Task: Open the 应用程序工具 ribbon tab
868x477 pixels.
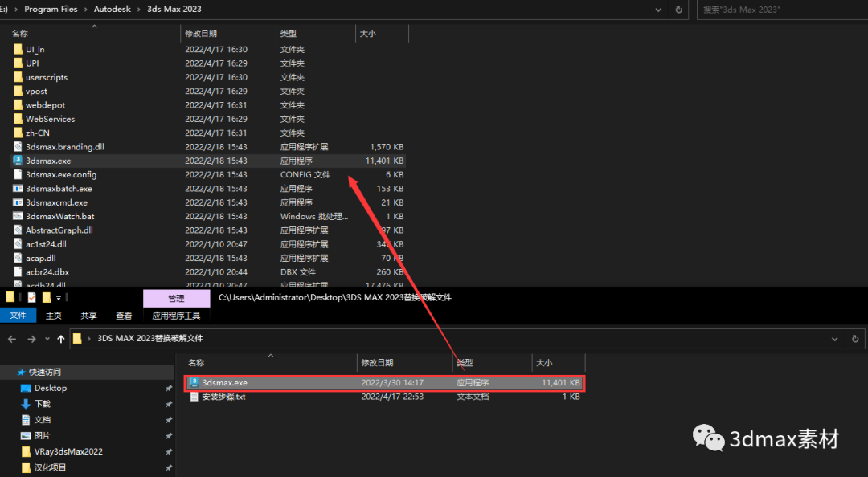Action: click(176, 316)
